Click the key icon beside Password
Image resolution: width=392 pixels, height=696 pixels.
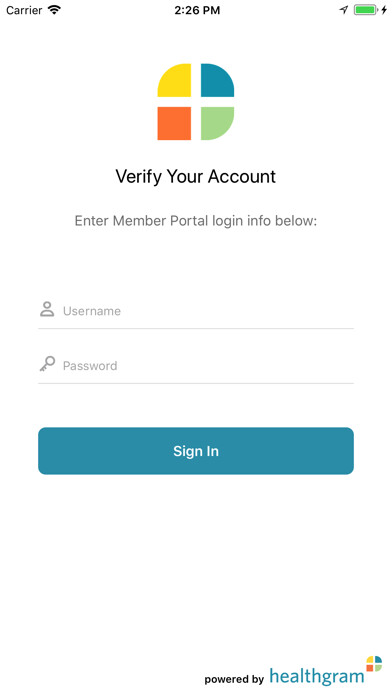[x=47, y=364]
